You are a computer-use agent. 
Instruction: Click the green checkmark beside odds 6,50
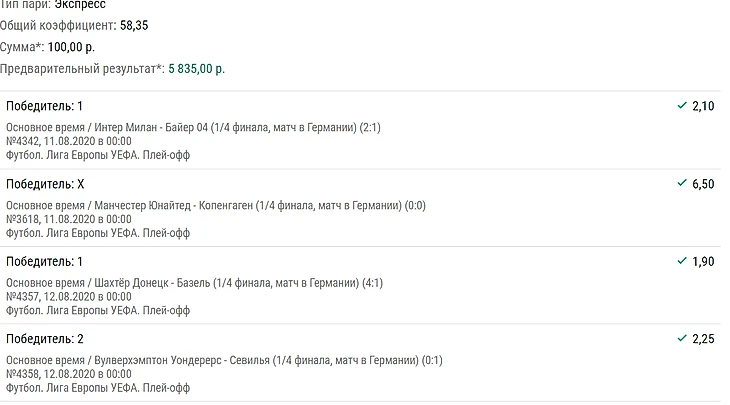(681, 184)
